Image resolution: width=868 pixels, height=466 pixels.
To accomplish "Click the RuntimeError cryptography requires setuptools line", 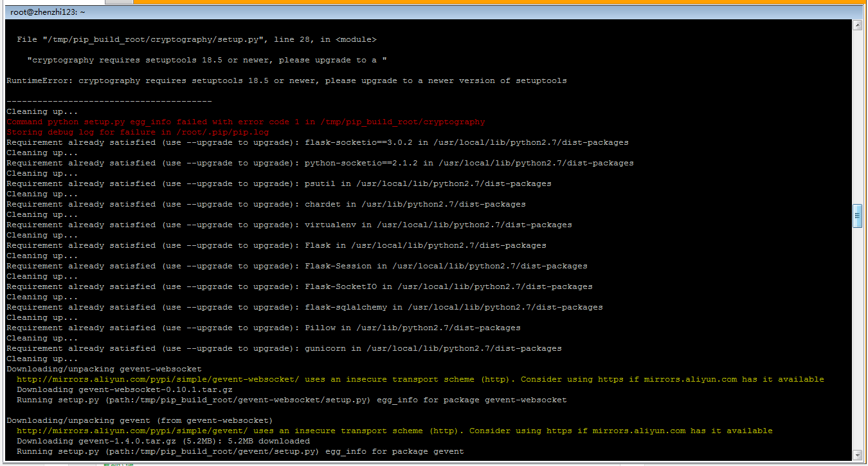I will click(287, 81).
